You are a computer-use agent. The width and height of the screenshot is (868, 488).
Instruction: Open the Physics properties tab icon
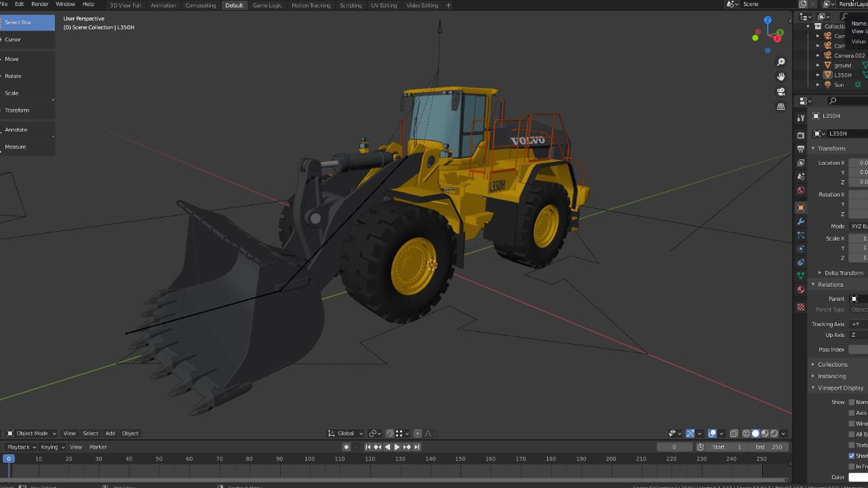click(x=801, y=249)
